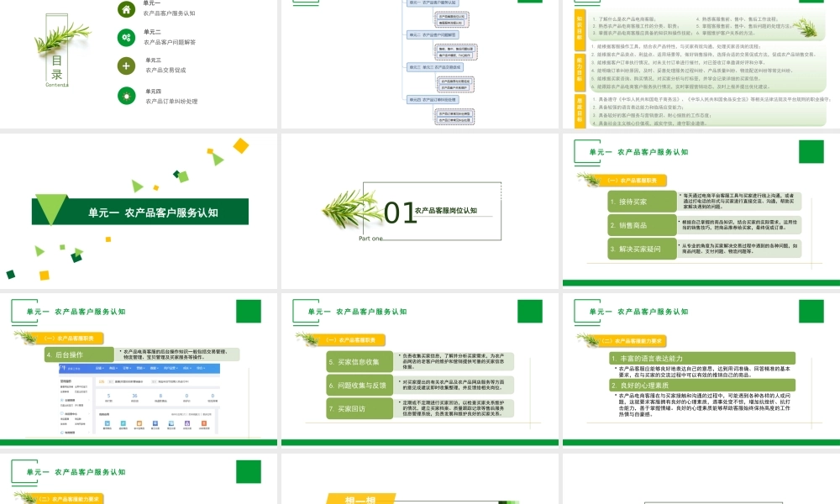Switch to the 知识目标 side tab
Image resolution: width=840 pixels, height=504 pixels.
[579, 25]
